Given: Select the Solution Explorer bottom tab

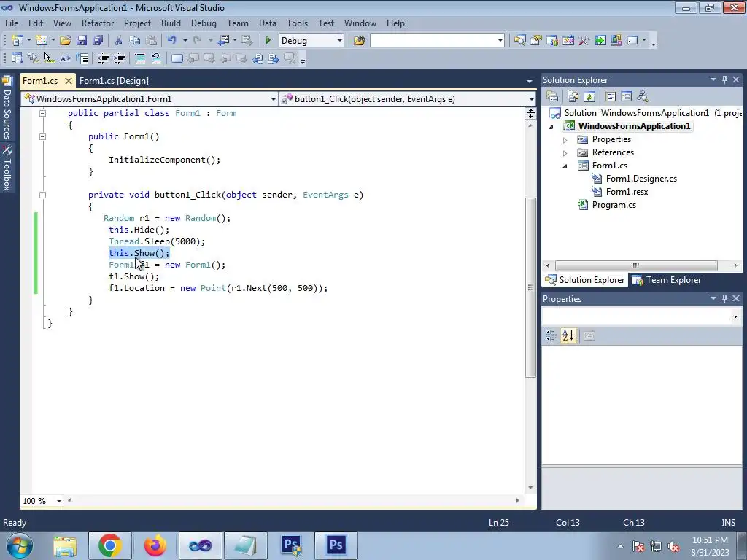Looking at the screenshot, I should tap(586, 280).
